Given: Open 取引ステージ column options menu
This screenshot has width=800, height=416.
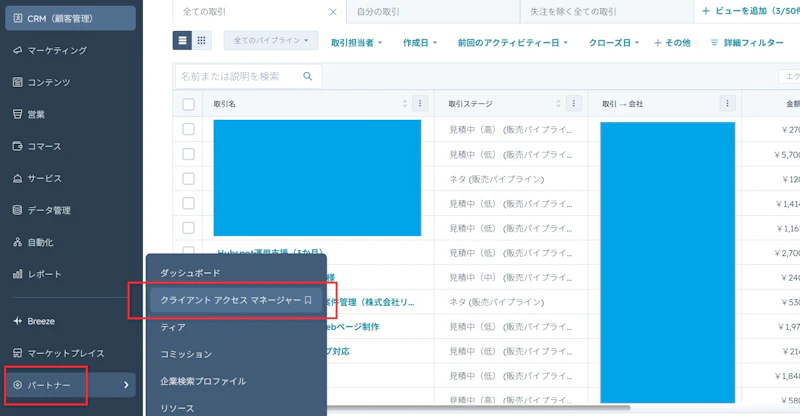Looking at the screenshot, I should pyautogui.click(x=573, y=104).
